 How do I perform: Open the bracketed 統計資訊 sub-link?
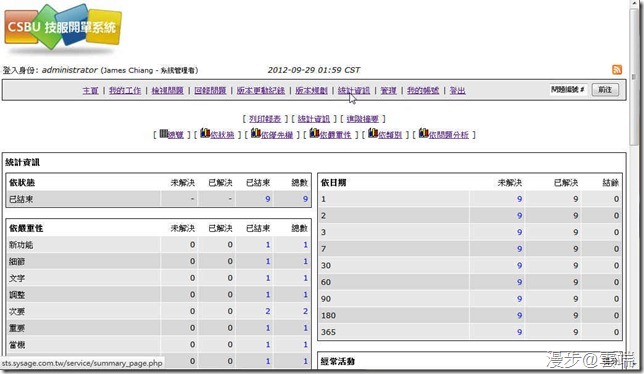(314, 119)
